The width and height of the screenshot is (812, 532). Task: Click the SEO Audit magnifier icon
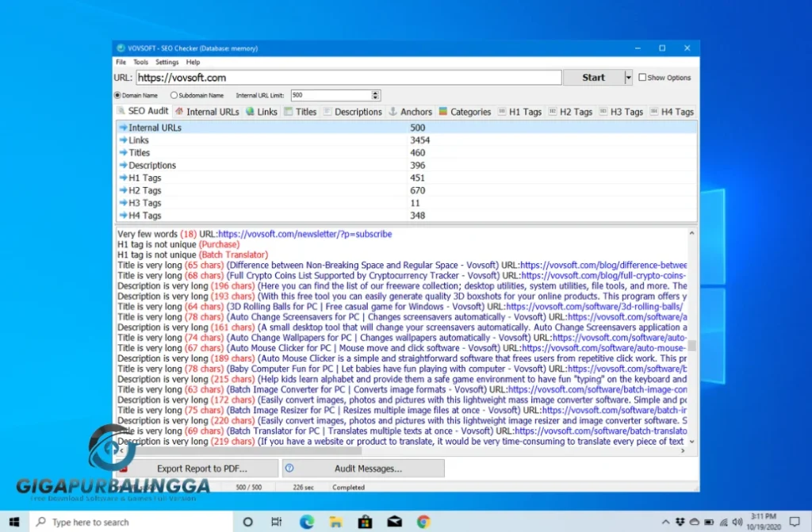[121, 111]
